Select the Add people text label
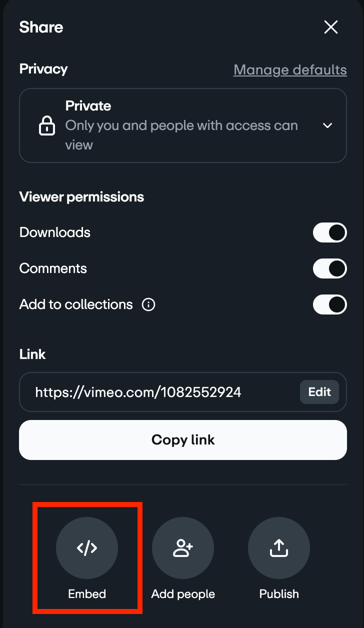The width and height of the screenshot is (364, 628). click(x=183, y=594)
